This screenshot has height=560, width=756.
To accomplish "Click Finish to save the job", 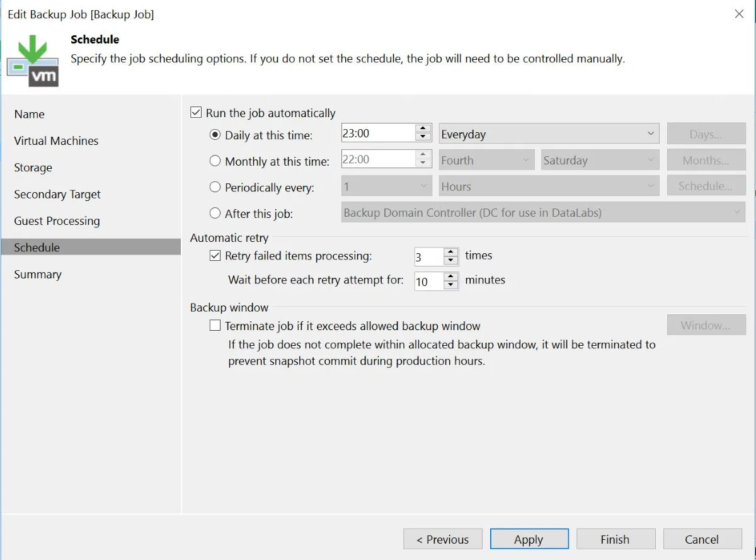I will [x=616, y=539].
